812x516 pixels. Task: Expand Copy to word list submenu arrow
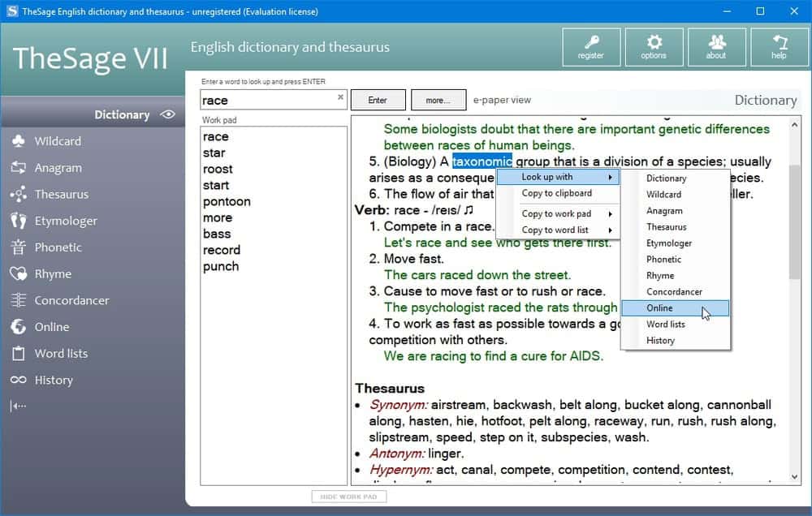(x=611, y=230)
